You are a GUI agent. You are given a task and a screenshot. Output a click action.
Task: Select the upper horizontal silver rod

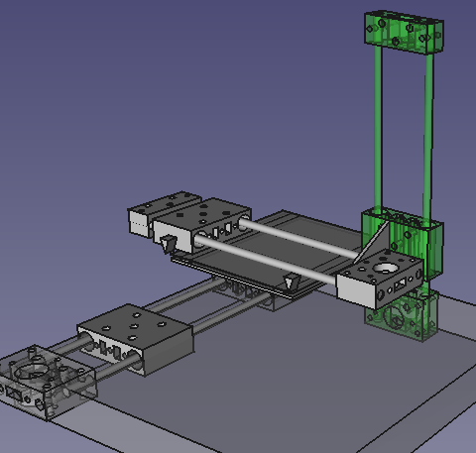[299, 238]
